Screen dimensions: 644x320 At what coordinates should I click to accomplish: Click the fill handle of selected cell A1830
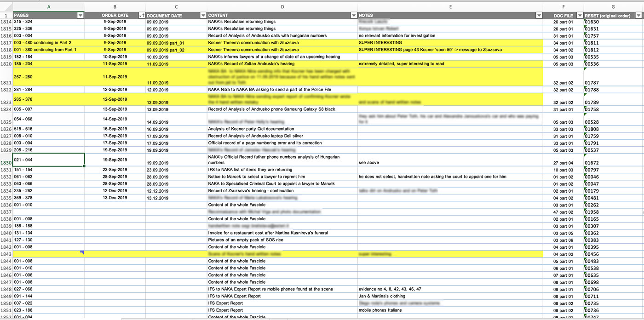(x=85, y=166)
